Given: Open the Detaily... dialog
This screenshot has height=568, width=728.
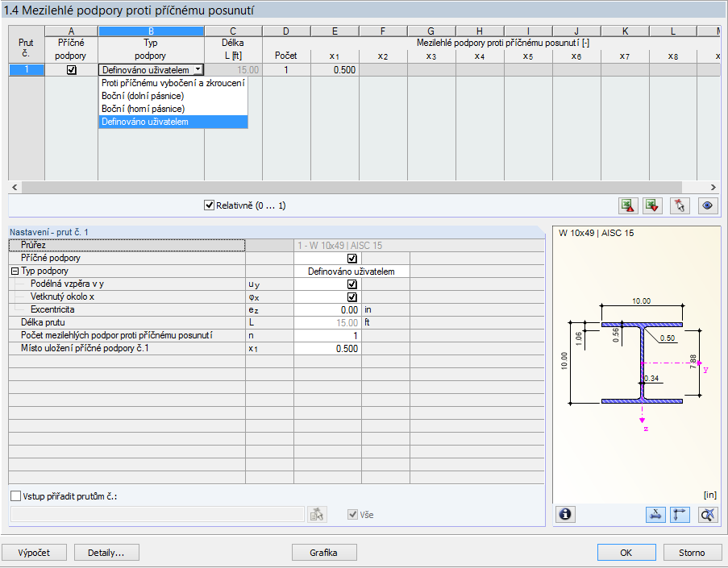Looking at the screenshot, I should [106, 553].
